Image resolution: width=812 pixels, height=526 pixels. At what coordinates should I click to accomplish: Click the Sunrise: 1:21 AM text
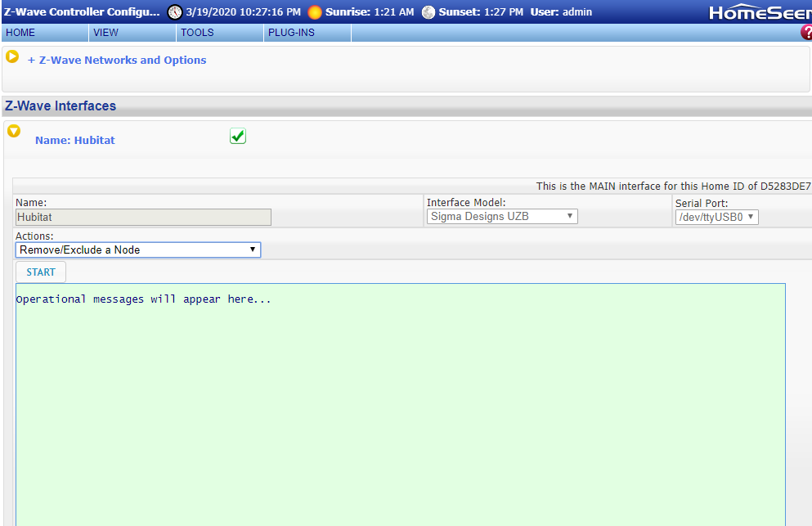[x=370, y=12]
